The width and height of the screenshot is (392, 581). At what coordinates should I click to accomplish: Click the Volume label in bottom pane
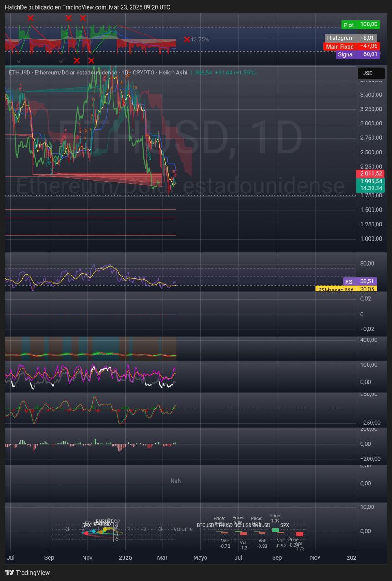tap(183, 529)
